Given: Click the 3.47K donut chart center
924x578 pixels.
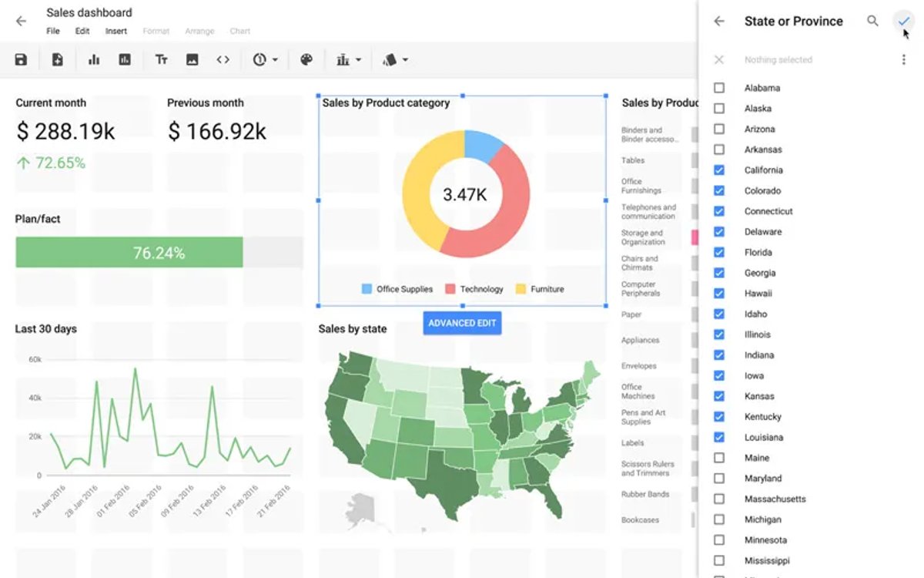Looking at the screenshot, I should tap(464, 194).
